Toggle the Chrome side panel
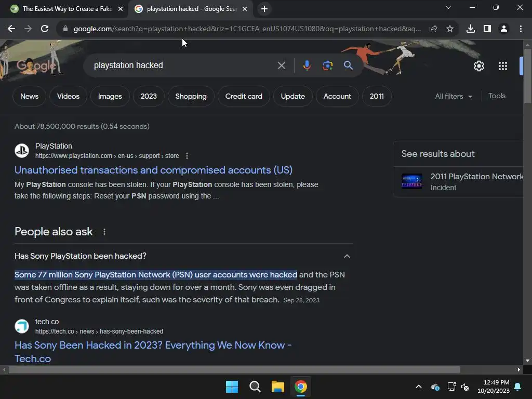The width and height of the screenshot is (532, 399). [x=487, y=29]
